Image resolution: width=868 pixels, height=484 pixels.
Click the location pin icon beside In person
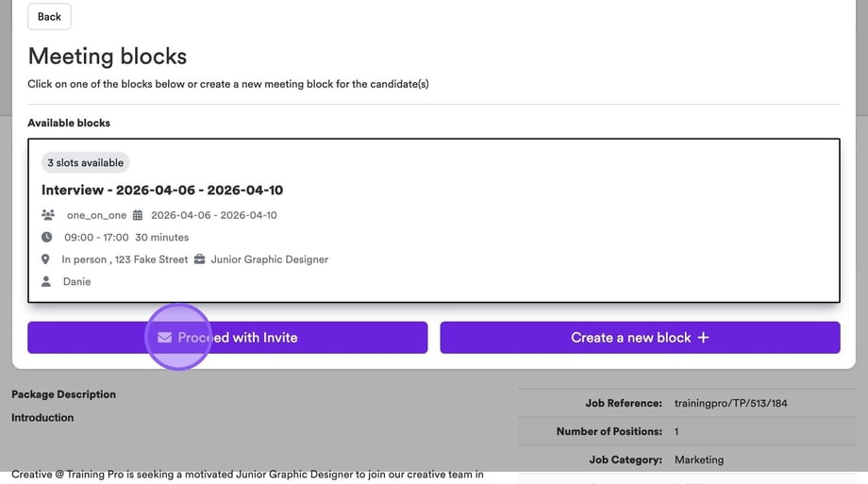pyautogui.click(x=45, y=259)
